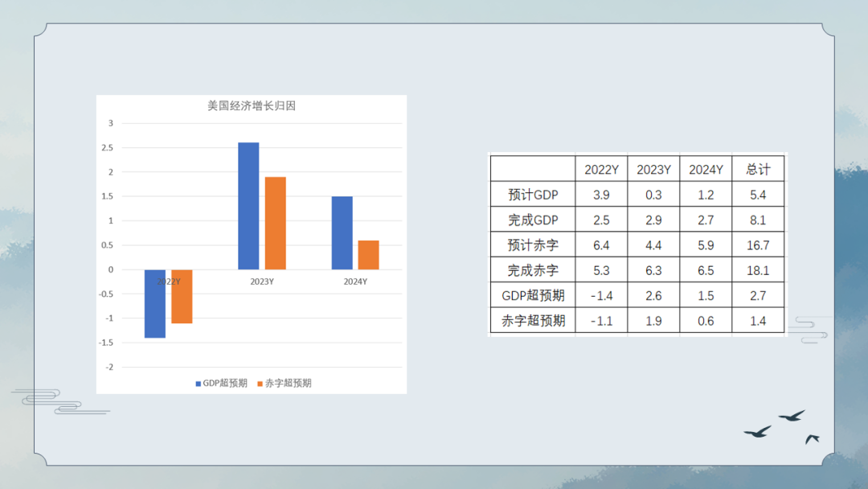
Task: Click the blue 2023Y GDP bar
Action: (x=248, y=206)
